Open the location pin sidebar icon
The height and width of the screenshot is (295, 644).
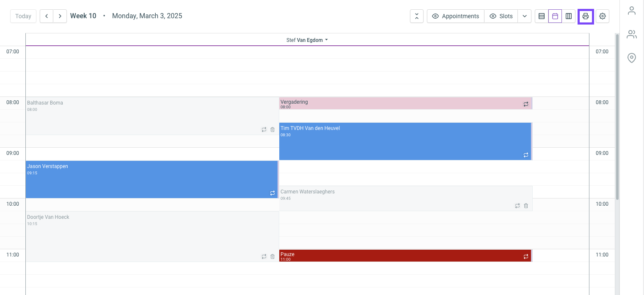click(x=632, y=58)
